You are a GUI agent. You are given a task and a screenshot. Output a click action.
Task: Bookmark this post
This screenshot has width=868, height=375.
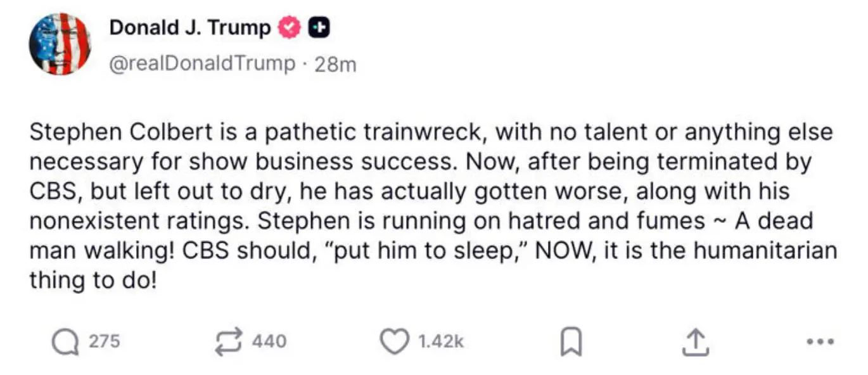pyautogui.click(x=571, y=342)
